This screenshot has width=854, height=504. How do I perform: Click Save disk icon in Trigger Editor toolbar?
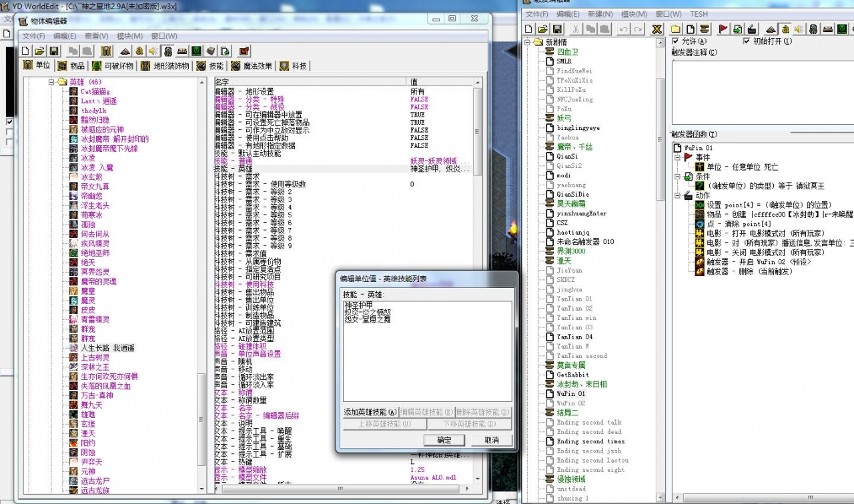coord(557,29)
